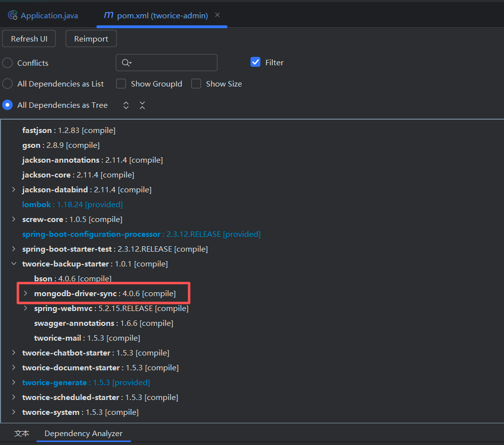The image size is (504, 445).
Task: Select bson : 4.0.6 row
Action: pyautogui.click(x=73, y=278)
